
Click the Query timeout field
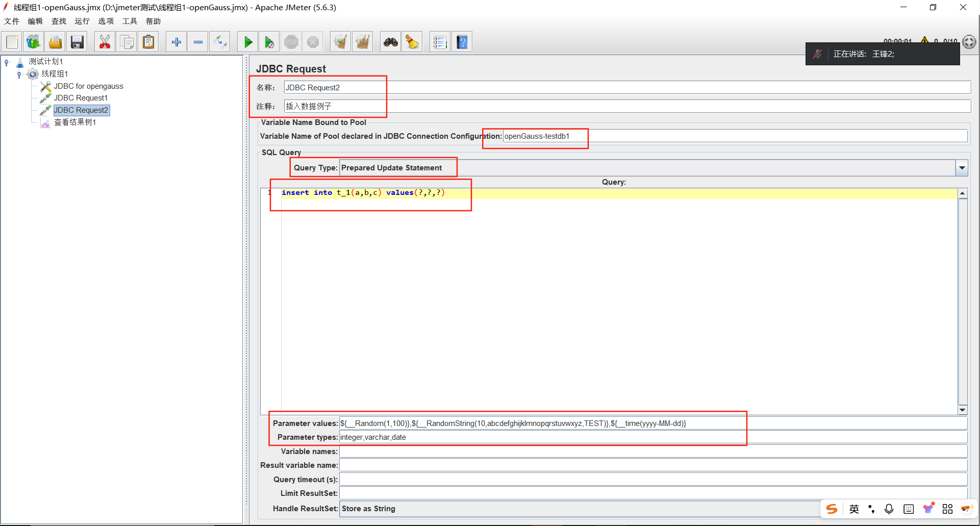[654, 480]
